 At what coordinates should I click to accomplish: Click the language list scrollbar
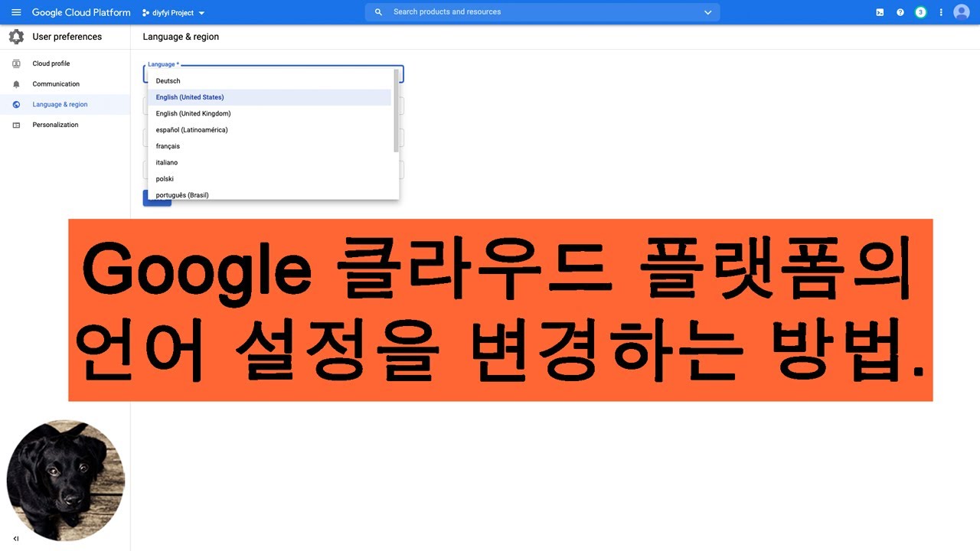396,110
